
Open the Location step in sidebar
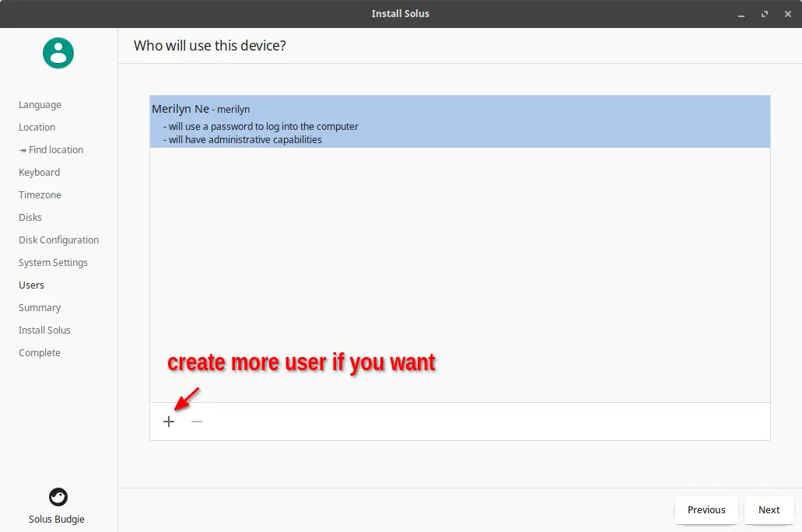pos(37,128)
